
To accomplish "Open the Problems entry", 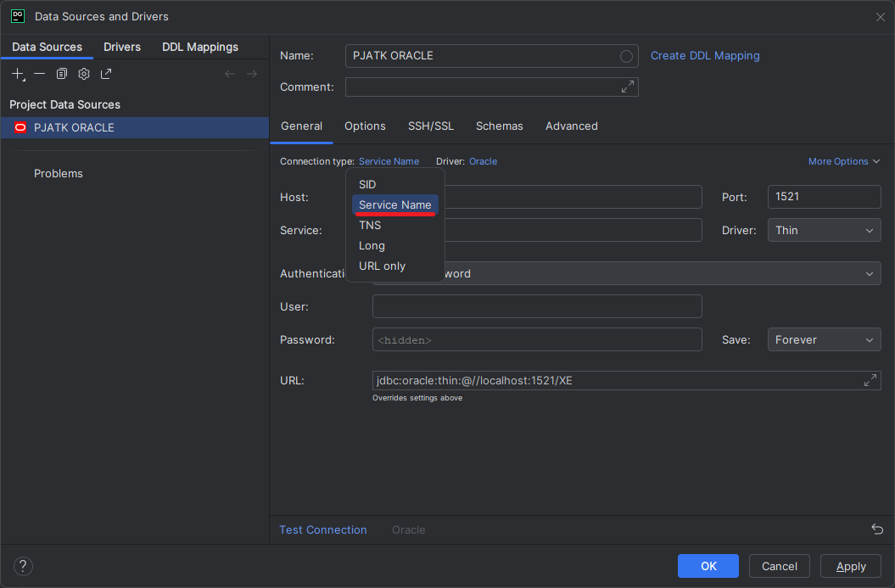I will pyautogui.click(x=59, y=174).
